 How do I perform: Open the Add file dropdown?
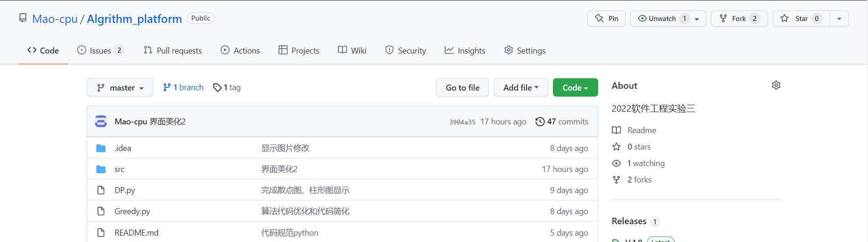(521, 88)
